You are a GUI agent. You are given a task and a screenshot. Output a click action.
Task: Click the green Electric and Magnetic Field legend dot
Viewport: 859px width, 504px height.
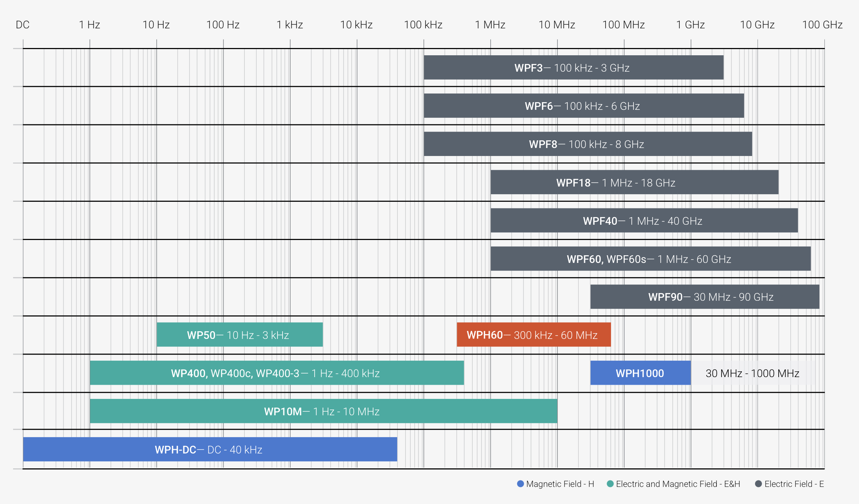(610, 484)
